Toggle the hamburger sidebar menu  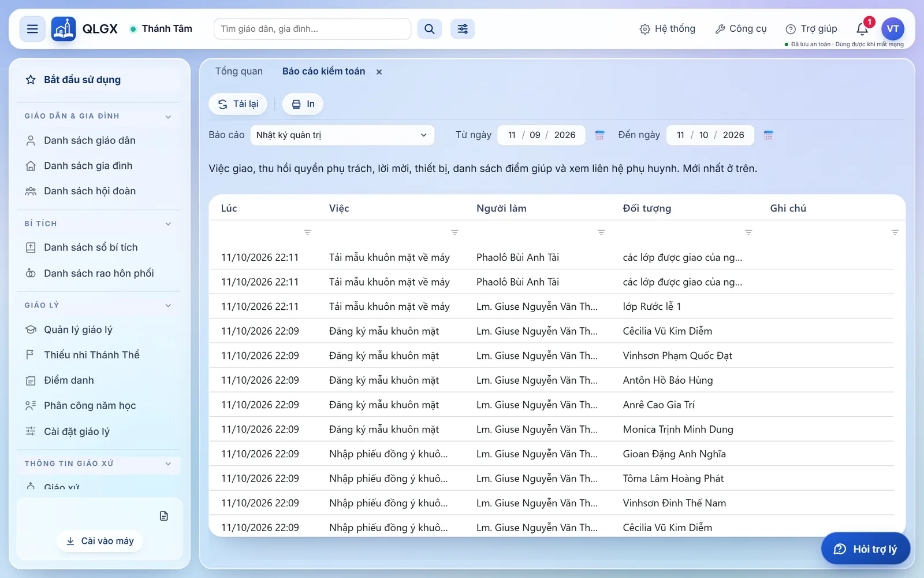[x=32, y=29]
